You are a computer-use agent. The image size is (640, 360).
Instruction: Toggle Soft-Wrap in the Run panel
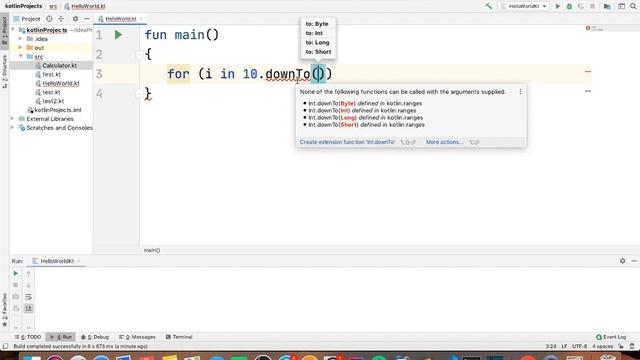coord(29,297)
